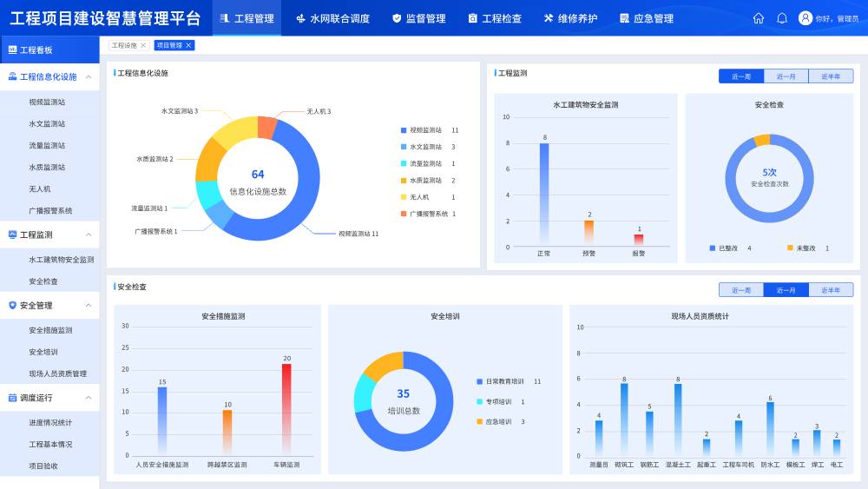
Task: Select 近一周 in 工程监测 panel
Action: [741, 76]
